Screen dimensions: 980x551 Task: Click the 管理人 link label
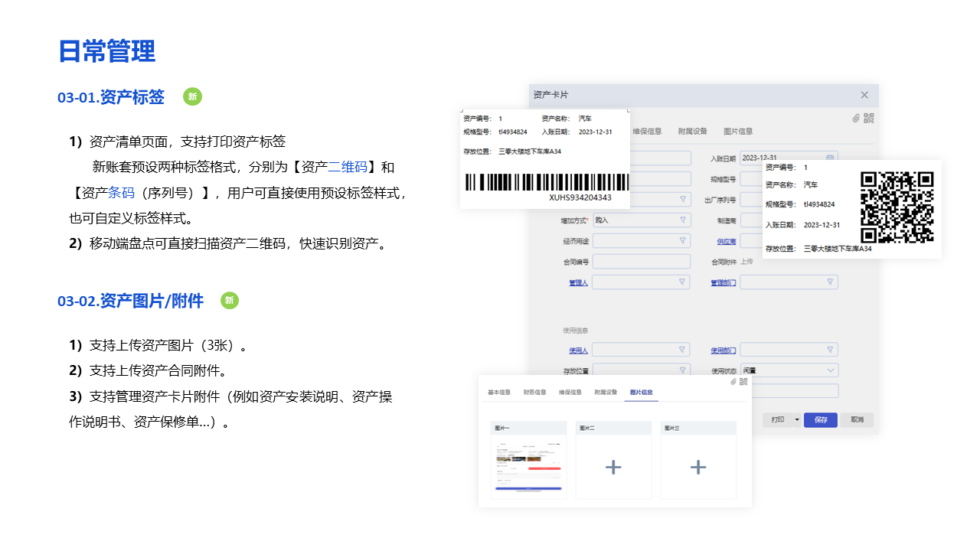[577, 283]
